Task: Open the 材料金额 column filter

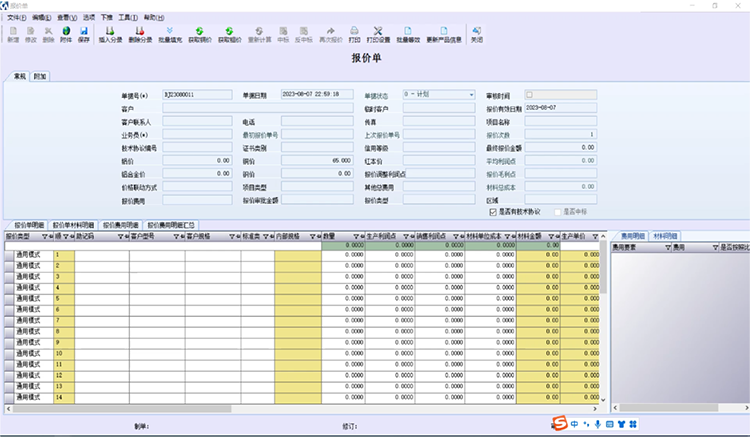Action: pos(551,237)
